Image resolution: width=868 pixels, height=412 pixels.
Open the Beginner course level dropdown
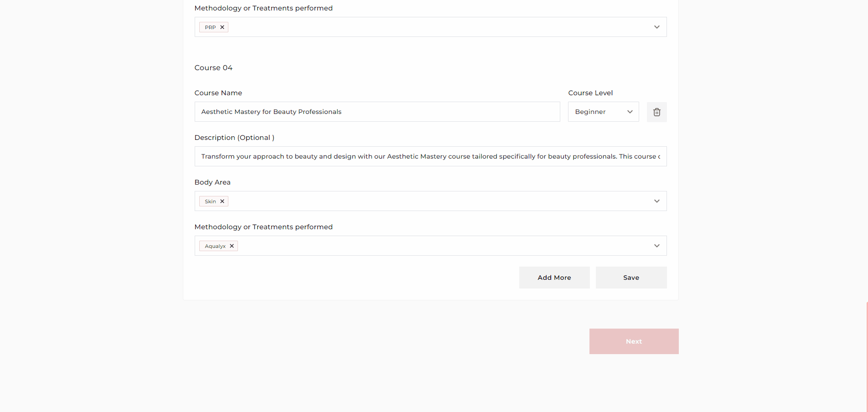pyautogui.click(x=603, y=112)
